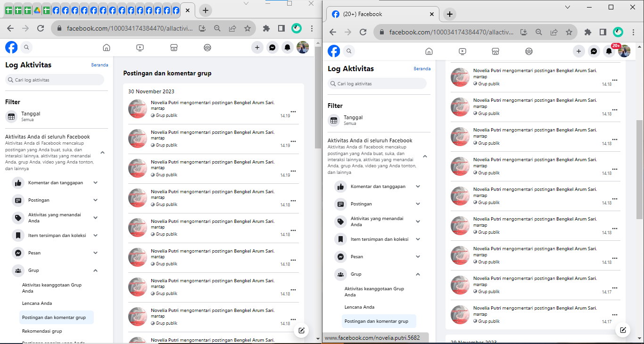
Task: Click plus Create button in right window
Action: tap(579, 51)
